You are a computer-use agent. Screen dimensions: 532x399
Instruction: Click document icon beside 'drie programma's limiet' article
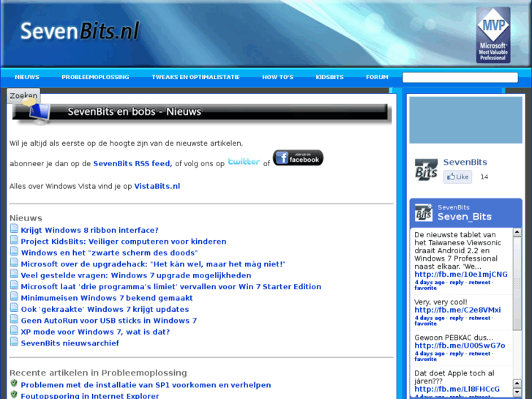[14, 285]
